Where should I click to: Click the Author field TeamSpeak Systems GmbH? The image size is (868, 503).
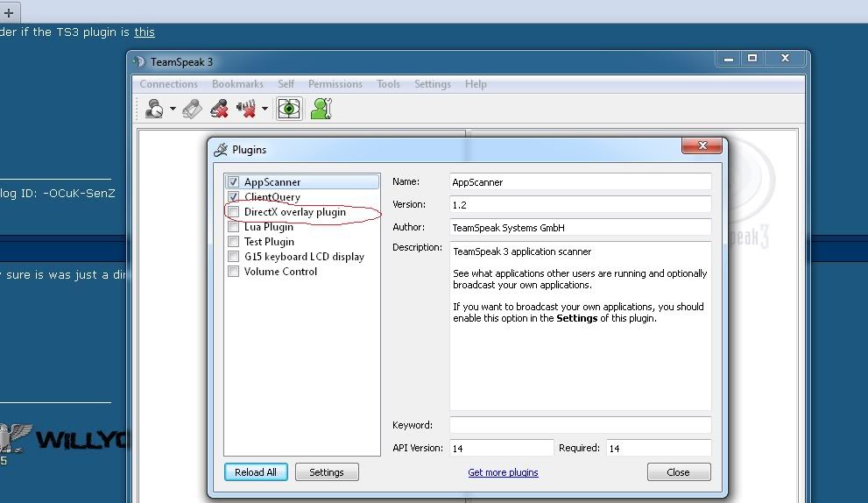tap(580, 227)
